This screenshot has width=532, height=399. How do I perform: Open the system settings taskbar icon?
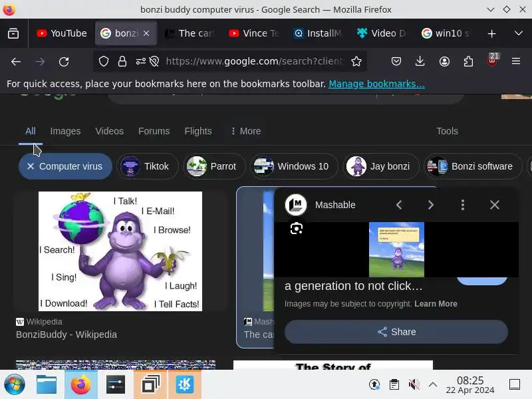[x=115, y=384]
